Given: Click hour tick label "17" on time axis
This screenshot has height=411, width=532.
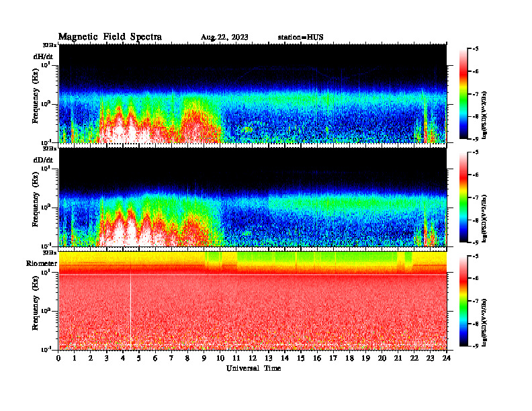Looking at the screenshot, I should (x=333, y=359).
